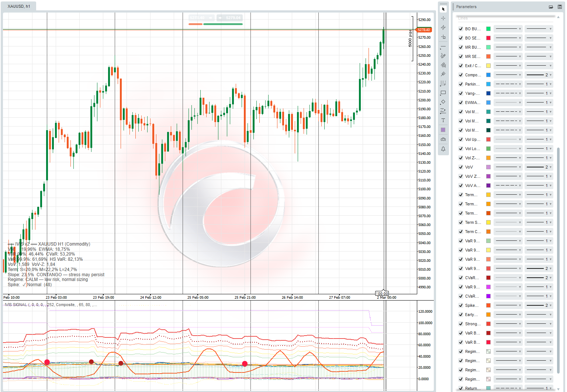Select the freehand drawing tool

(x=443, y=56)
